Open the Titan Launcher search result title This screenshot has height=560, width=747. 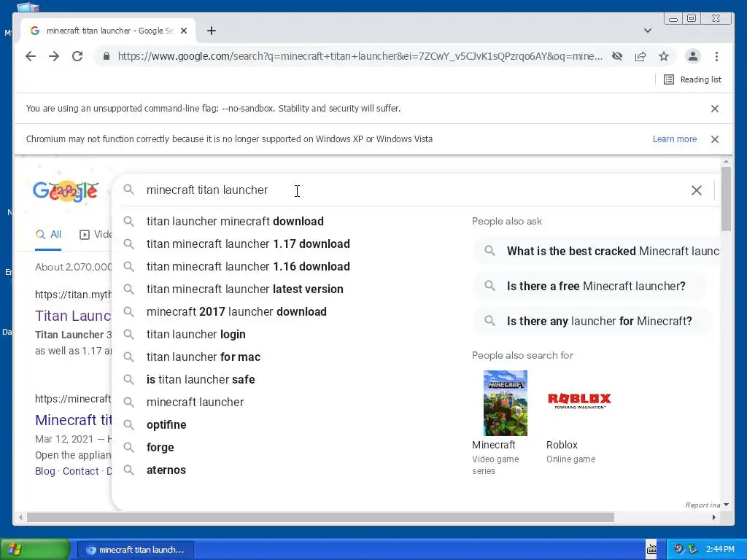pyautogui.click(x=73, y=316)
